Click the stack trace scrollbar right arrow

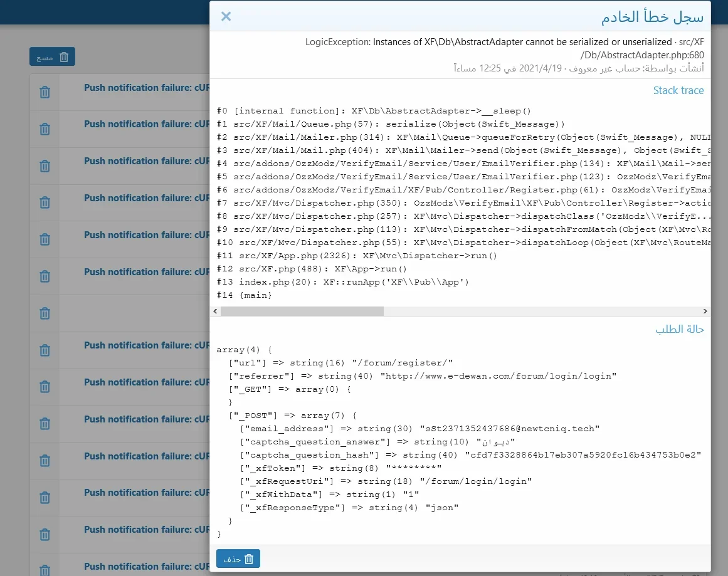[x=705, y=312]
